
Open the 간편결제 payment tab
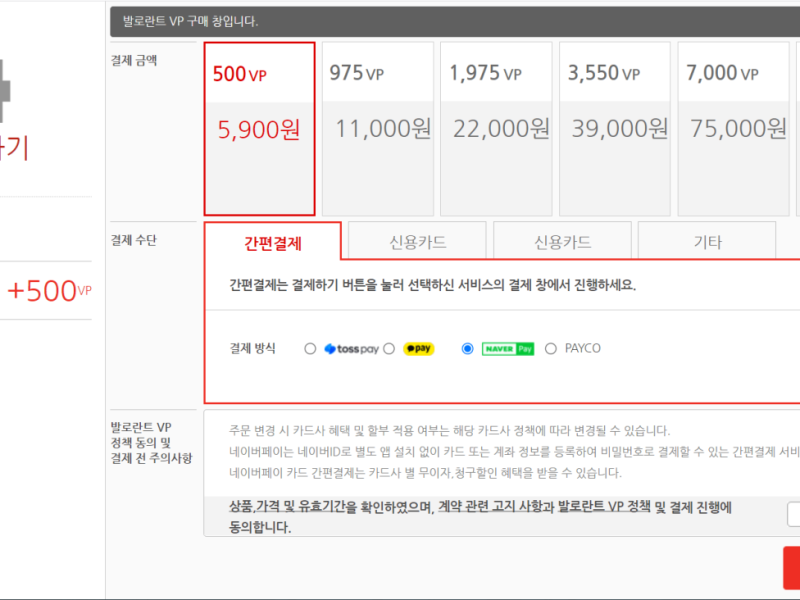pyautogui.click(x=272, y=241)
